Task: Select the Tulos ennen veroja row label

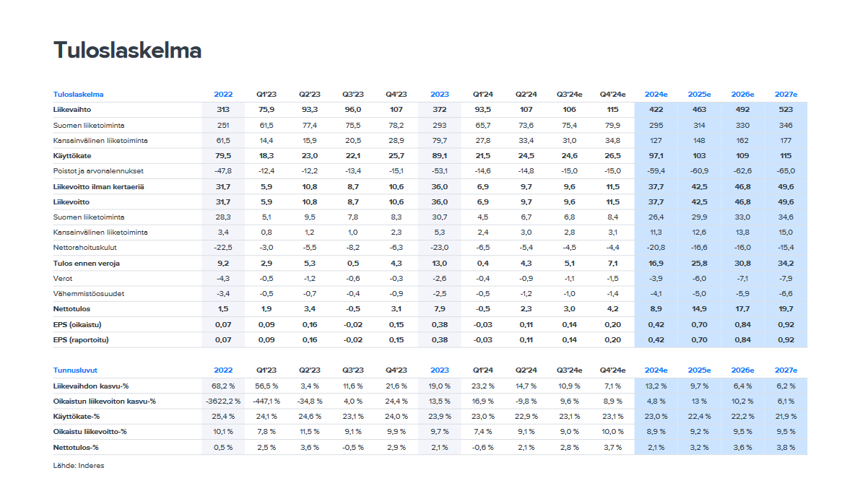Action: 87,263
